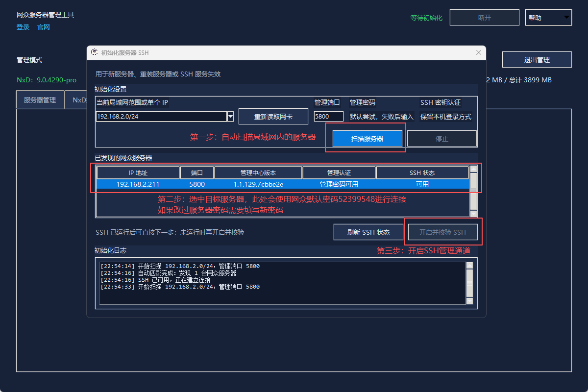Image resolution: width=588 pixels, height=392 pixels.
Task: Click the log box scrollbar thumb
Action: 469,283
